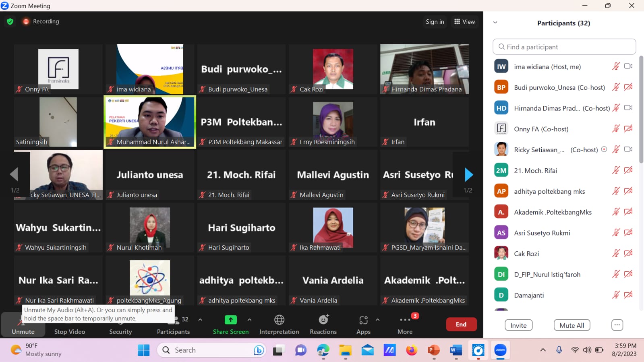Select the Hirnanda Dimas Pradana video tile
The image size is (644, 362).
(424, 69)
